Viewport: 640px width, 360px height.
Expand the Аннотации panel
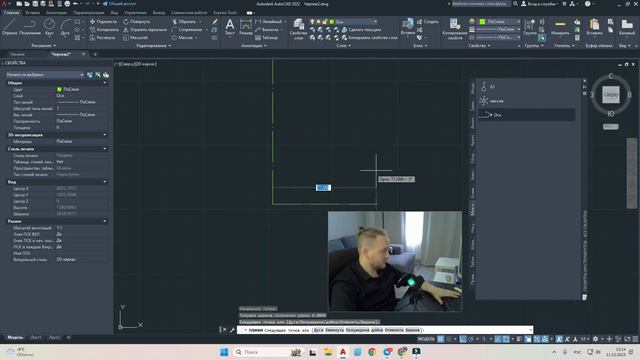pos(254,46)
